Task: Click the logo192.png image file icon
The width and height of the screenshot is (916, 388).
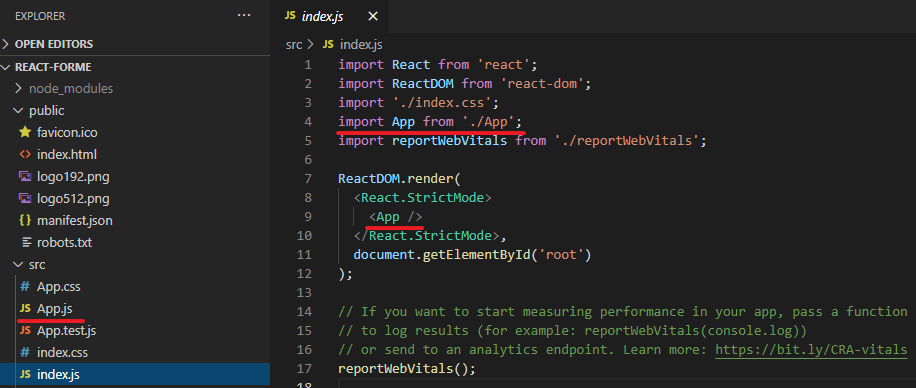Action: [25, 176]
